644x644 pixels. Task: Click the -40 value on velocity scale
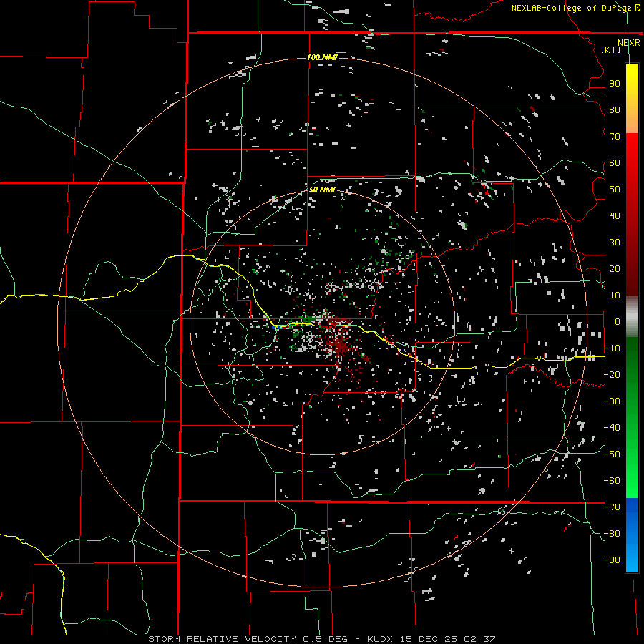click(612, 428)
